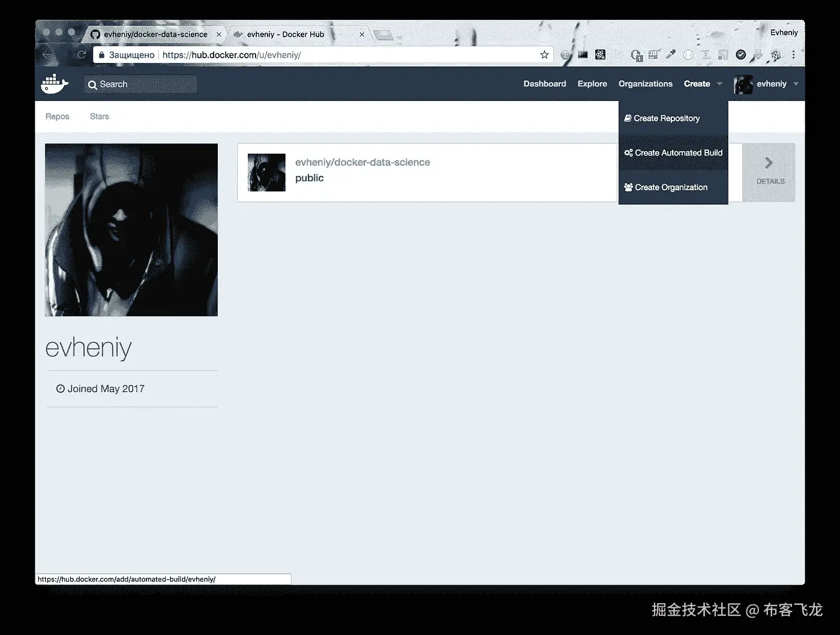
Task: Click the browser back arrow
Action: click(47, 55)
